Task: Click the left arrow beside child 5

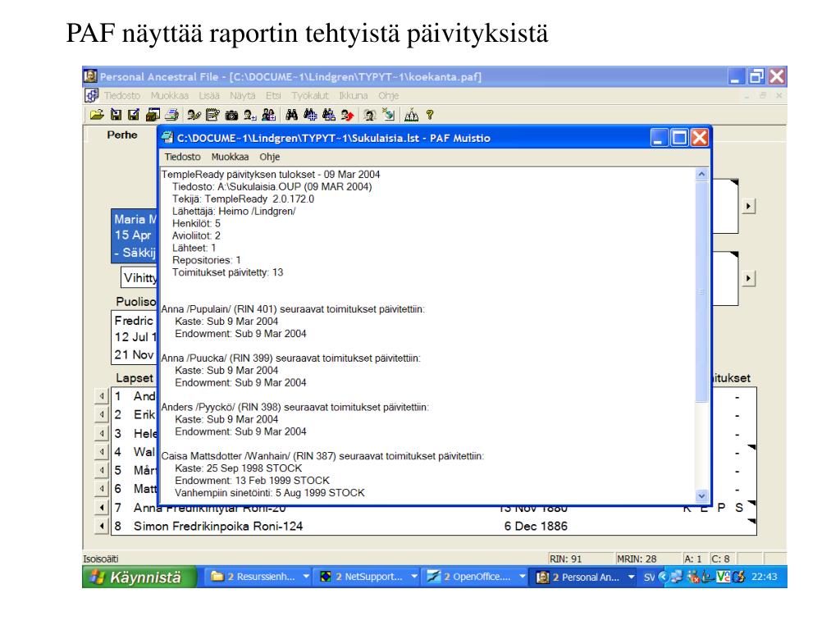Action: tap(101, 470)
